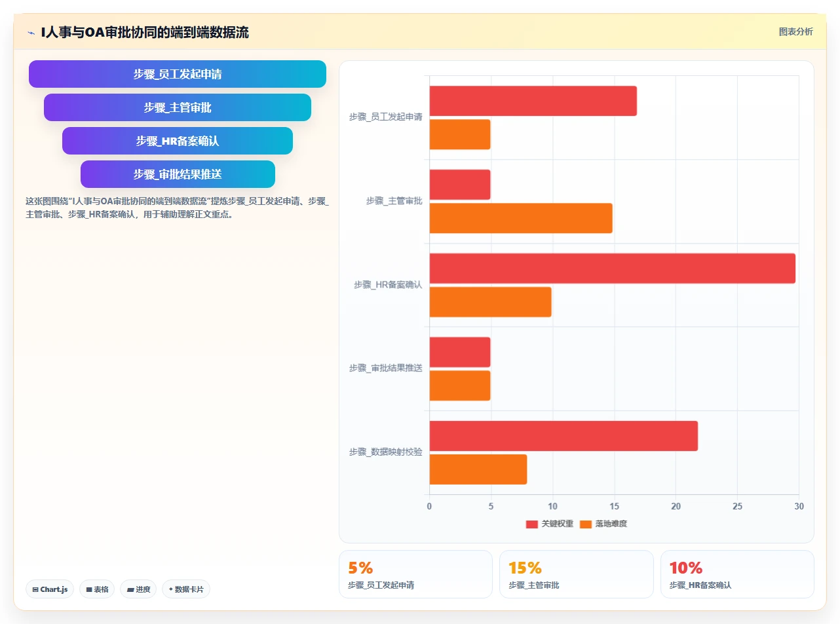Click y-axis label 步骤_主管审批 in chart
This screenshot has height=624, width=840.
[394, 201]
